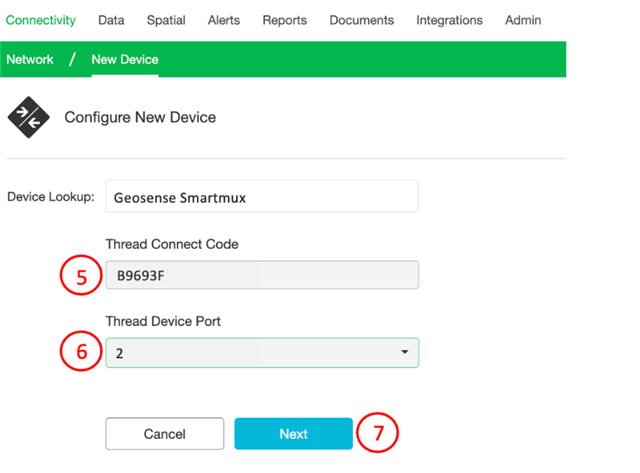Open the Connectivity menu
This screenshot has width=640, height=473.
41,20
